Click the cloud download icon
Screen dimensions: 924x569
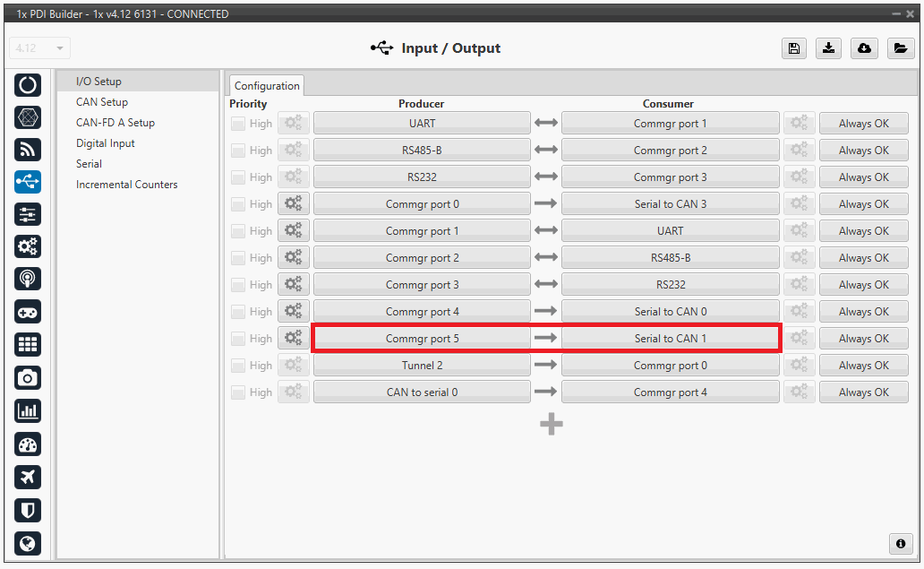tap(864, 48)
